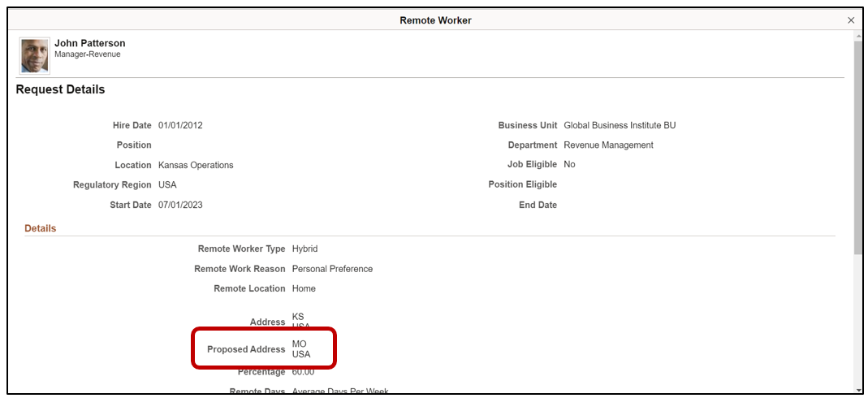Click the vertical scrollbar thumb
The height and width of the screenshot is (398, 868).
point(858,146)
